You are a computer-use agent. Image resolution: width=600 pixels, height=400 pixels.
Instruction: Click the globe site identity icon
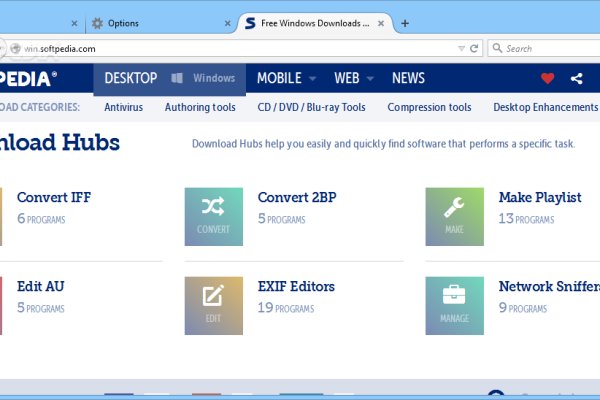tap(14, 48)
